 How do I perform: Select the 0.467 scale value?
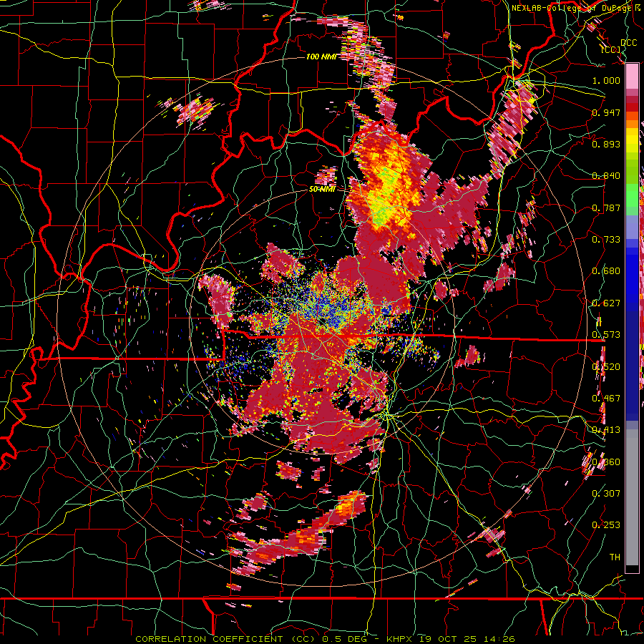pyautogui.click(x=606, y=399)
